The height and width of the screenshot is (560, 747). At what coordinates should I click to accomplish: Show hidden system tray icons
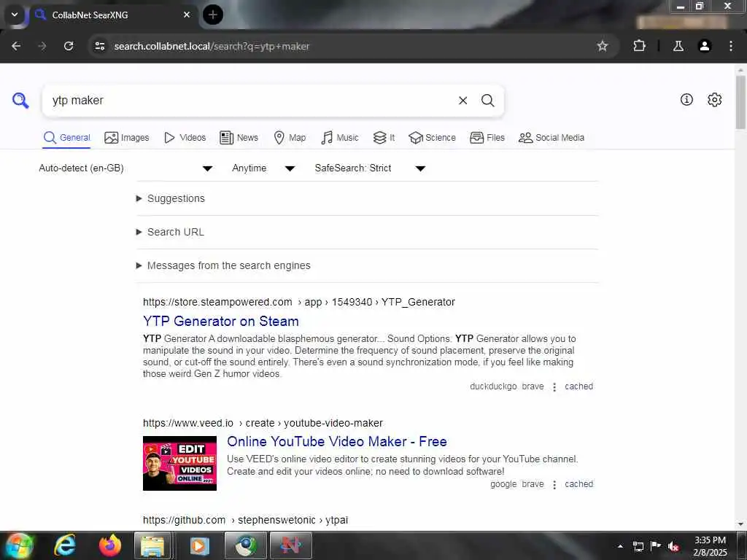pos(620,546)
